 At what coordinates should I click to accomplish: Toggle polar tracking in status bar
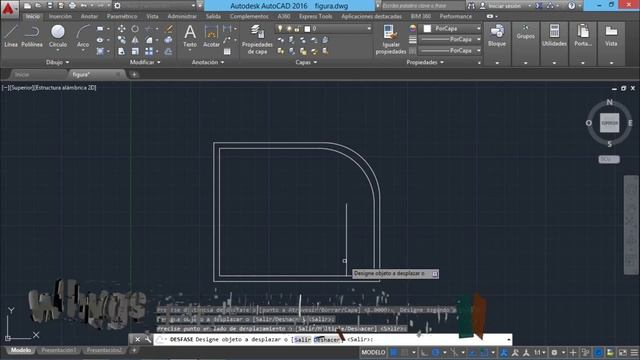point(436,352)
